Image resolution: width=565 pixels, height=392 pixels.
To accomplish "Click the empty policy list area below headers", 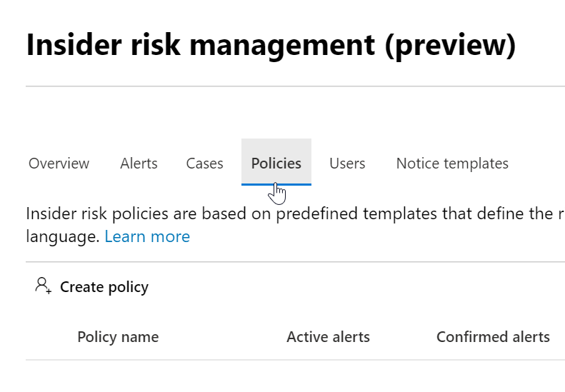I will click(286, 376).
